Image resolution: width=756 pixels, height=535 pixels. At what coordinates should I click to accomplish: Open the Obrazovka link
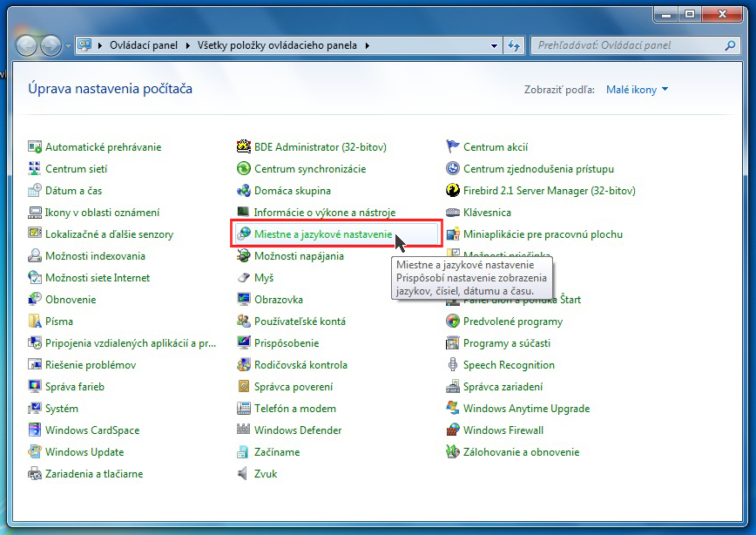(279, 299)
